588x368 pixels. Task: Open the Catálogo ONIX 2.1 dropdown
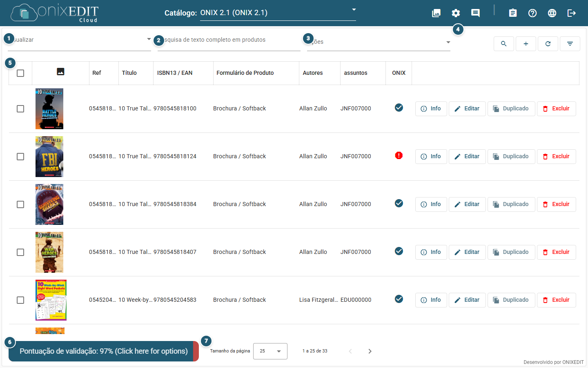click(x=278, y=13)
